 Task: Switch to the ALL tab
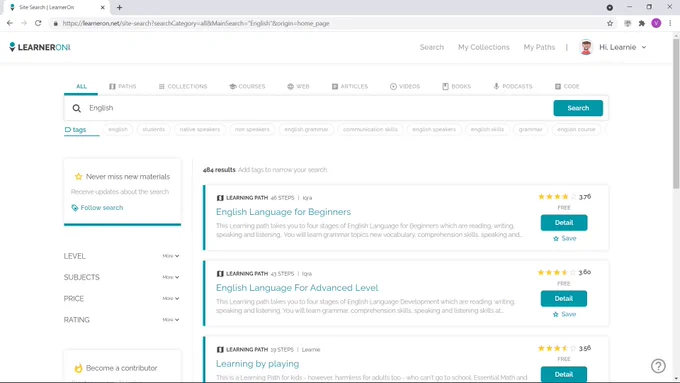(81, 86)
